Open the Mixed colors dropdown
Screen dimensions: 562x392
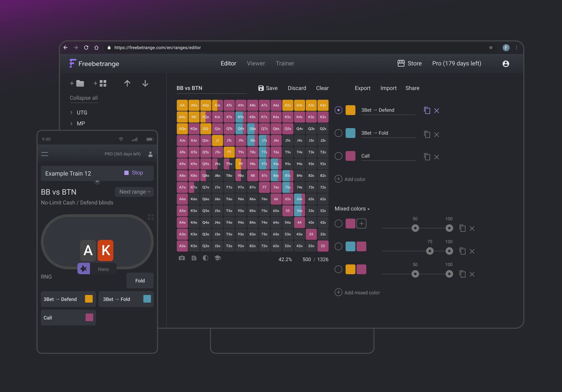(352, 209)
